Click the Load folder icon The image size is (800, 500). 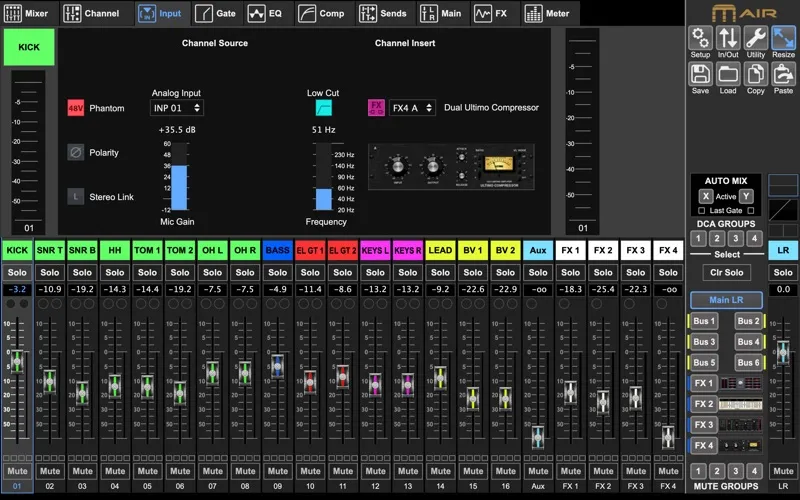pyautogui.click(x=728, y=74)
